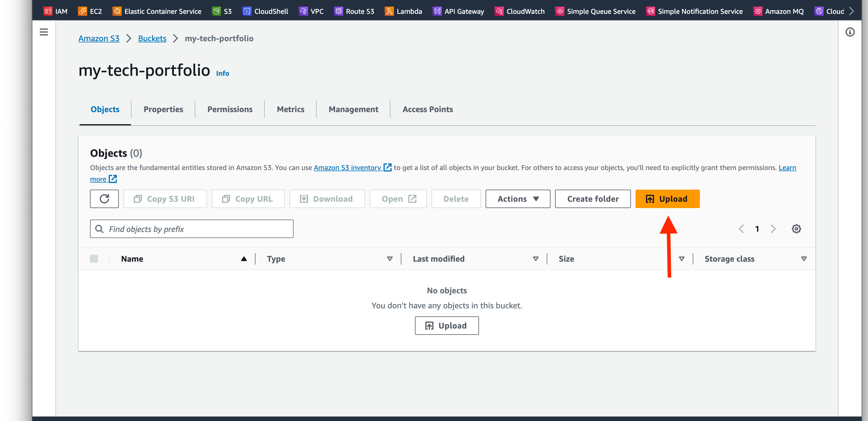Viewport: 868px width, 421px height.
Task: Follow the Amazon S3 breadcrumb link
Action: coord(99,38)
